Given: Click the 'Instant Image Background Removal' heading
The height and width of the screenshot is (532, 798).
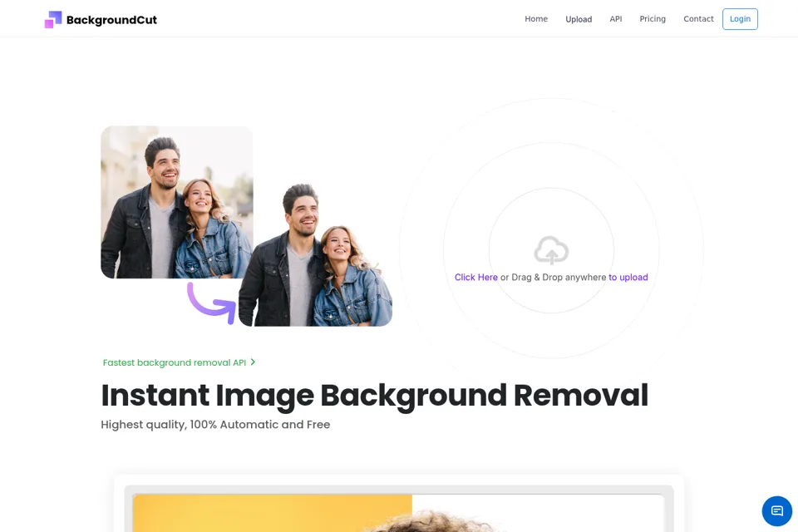Looking at the screenshot, I should coord(375,396).
